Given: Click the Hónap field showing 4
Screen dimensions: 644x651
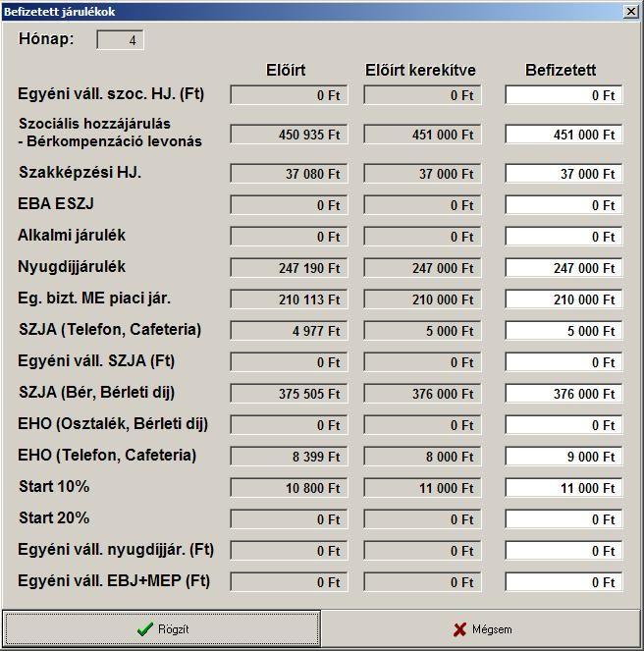Looking at the screenshot, I should tap(121, 40).
